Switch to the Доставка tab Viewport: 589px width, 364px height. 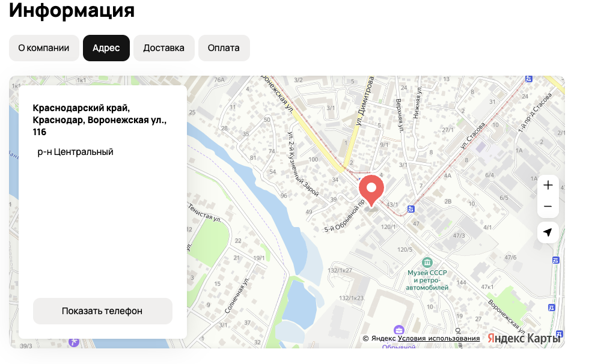[163, 48]
